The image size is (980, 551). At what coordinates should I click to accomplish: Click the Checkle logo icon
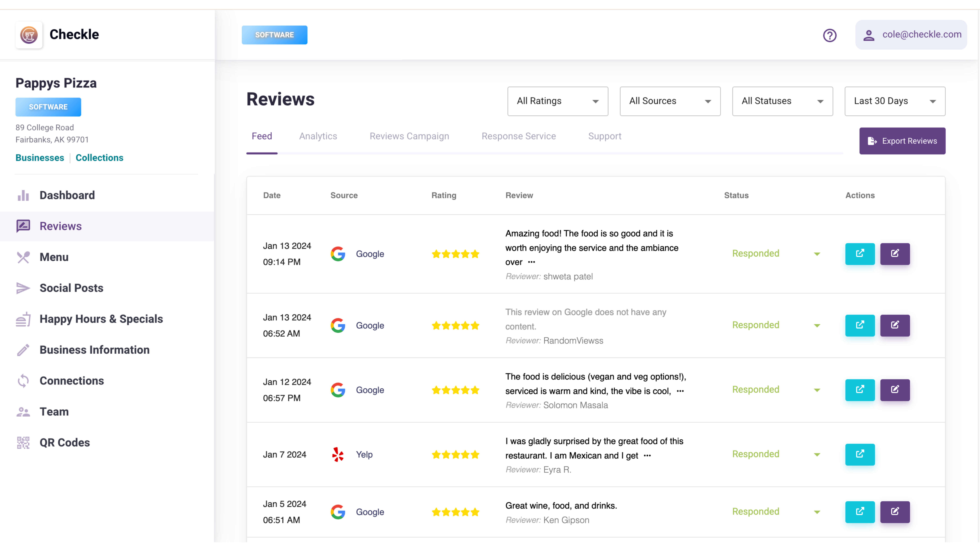pos(29,35)
